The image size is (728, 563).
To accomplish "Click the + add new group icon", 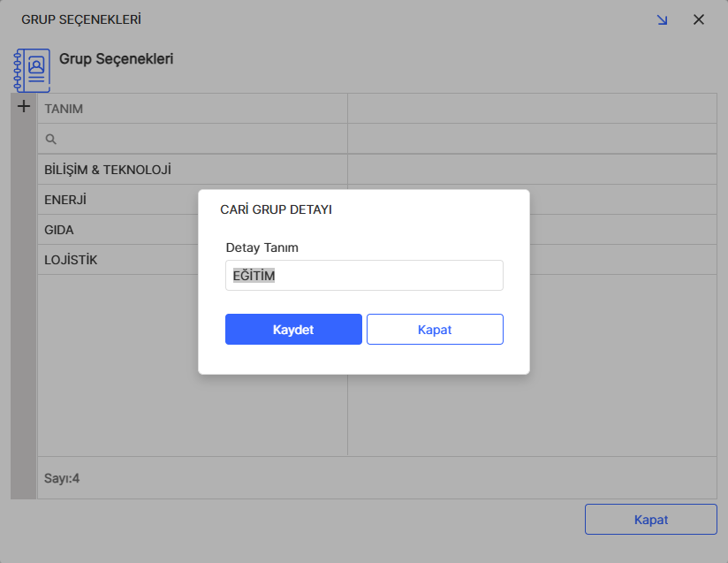I will pos(22,107).
